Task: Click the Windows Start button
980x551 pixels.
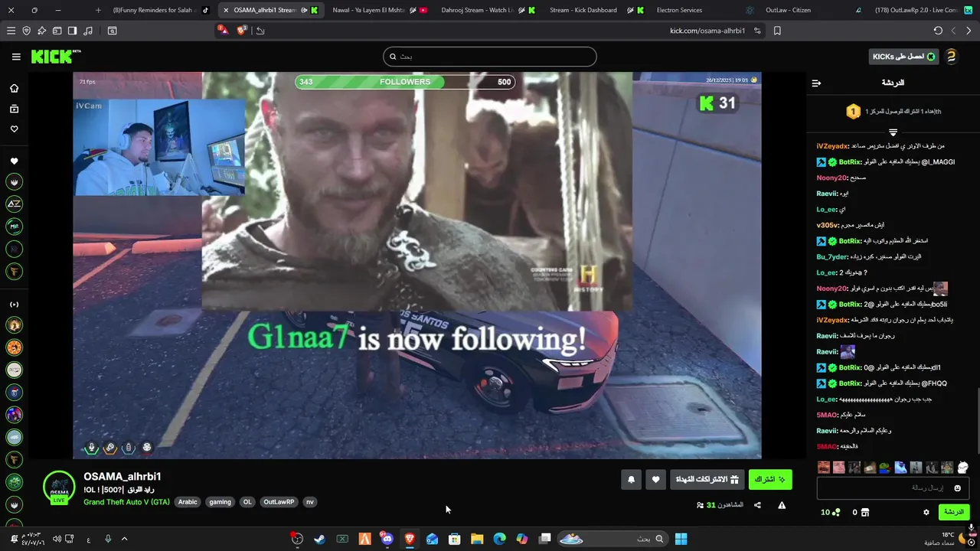Action: 681,539
